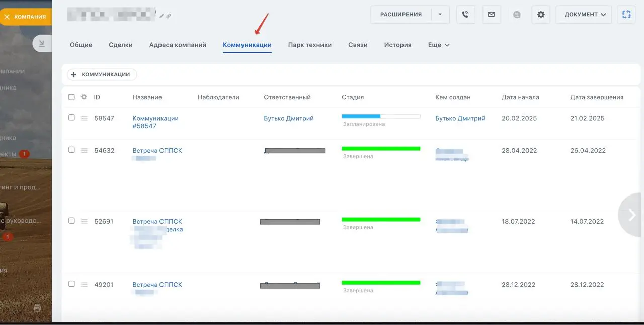The width and height of the screenshot is (644, 325).
Task: Click the pencil edit icon beside company title
Action: [x=162, y=16]
